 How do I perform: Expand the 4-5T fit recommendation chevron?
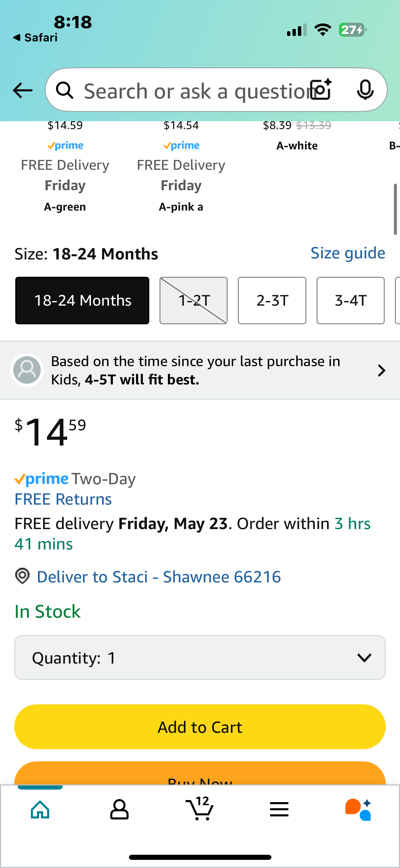[382, 370]
